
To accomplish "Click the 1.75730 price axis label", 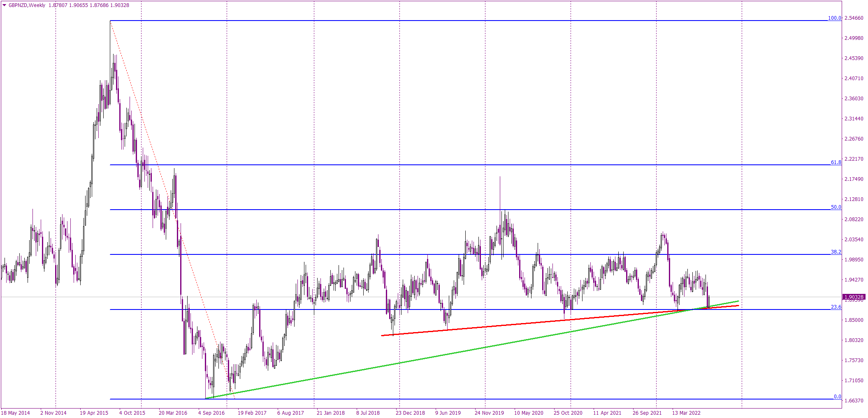I will [854, 360].
